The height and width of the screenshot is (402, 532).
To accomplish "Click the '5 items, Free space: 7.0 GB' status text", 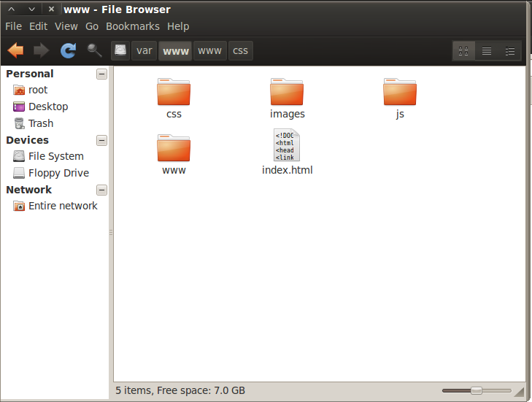I will pos(180,390).
